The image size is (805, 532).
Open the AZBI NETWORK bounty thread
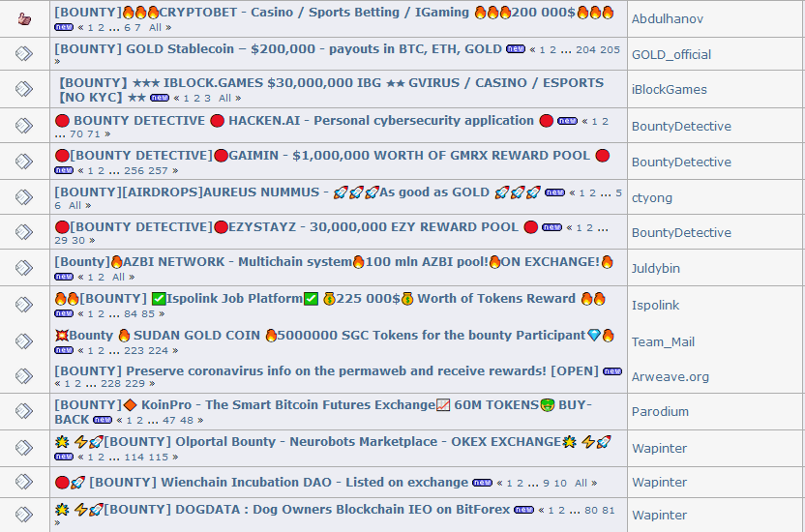tap(334, 262)
